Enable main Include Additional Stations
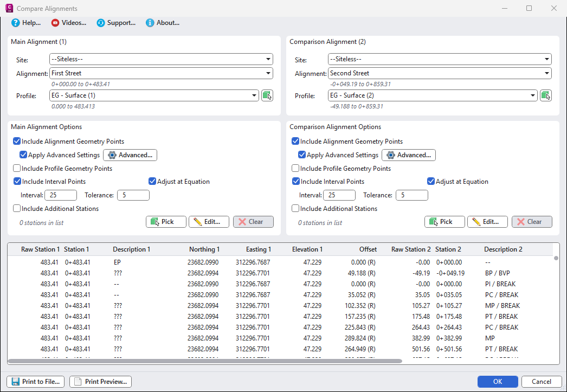Screen dimensions: 567x392 pyautogui.click(x=17, y=208)
